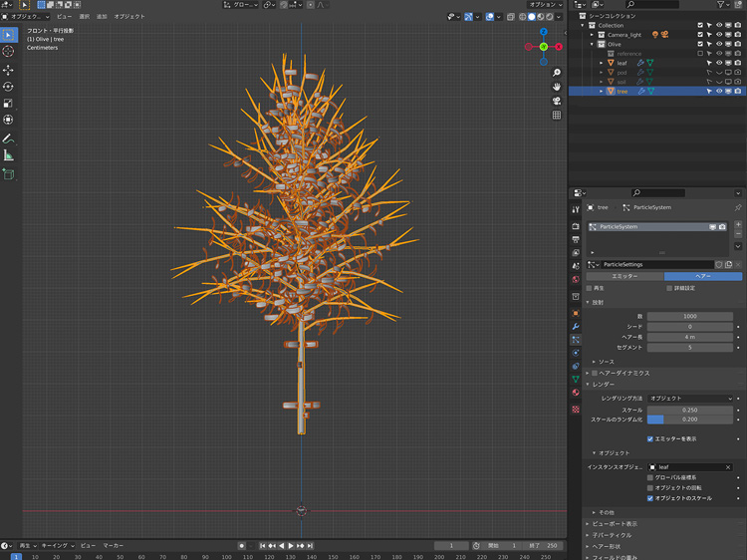
Task: Click the camera view icon in viewport
Action: tap(557, 101)
